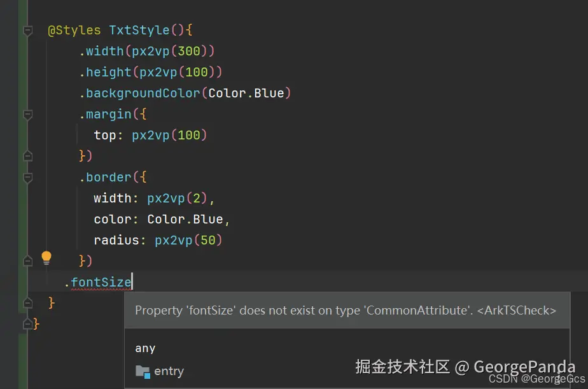Click the @Styles decorator keyword
The image size is (588, 389).
coord(74,30)
